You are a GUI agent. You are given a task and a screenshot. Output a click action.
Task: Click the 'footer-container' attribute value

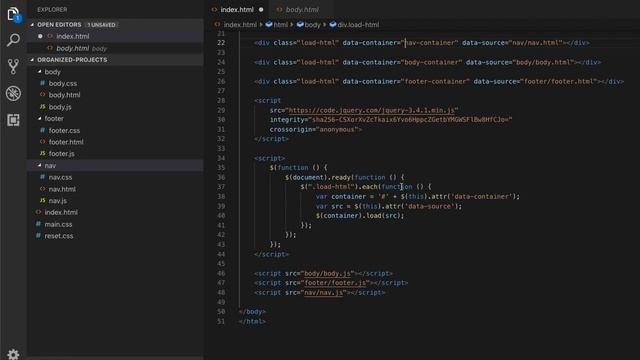435,82
